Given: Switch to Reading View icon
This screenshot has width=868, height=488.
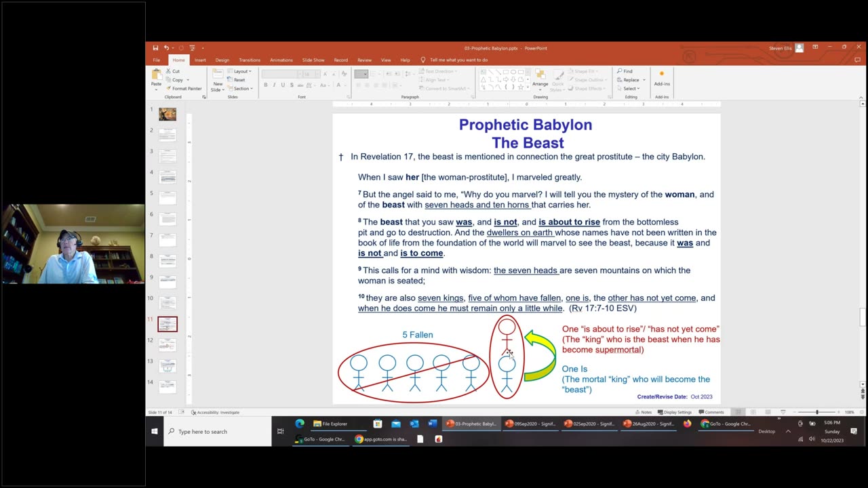Looking at the screenshot, I should tap(768, 412).
